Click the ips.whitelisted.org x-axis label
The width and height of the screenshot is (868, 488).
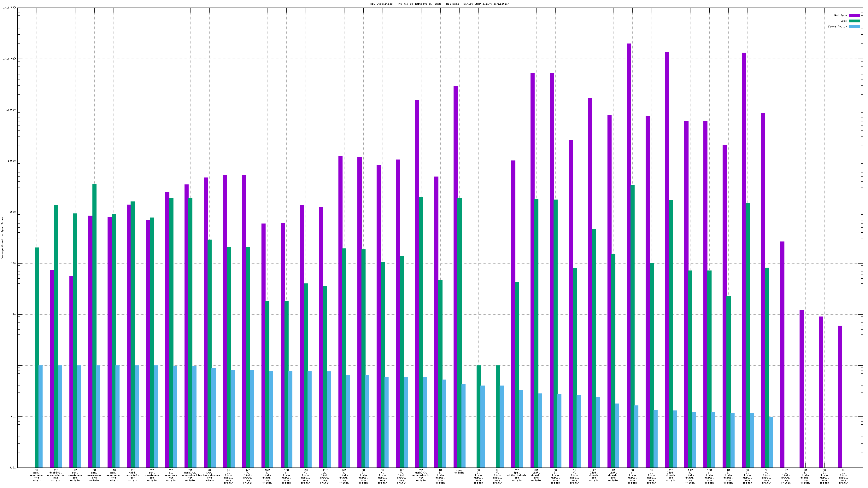[x=517, y=475]
